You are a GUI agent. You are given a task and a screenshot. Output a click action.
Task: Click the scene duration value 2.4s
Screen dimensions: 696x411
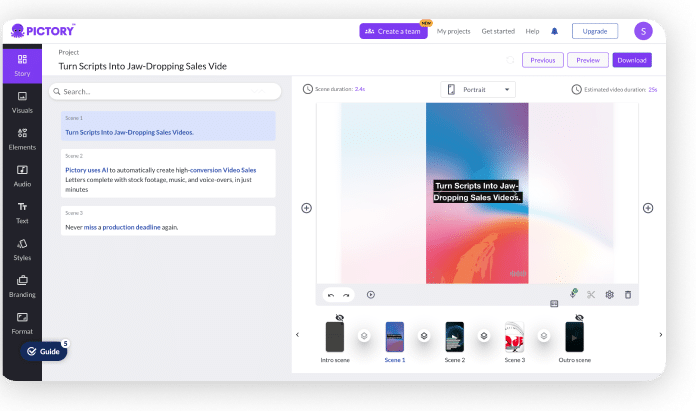tap(360, 89)
